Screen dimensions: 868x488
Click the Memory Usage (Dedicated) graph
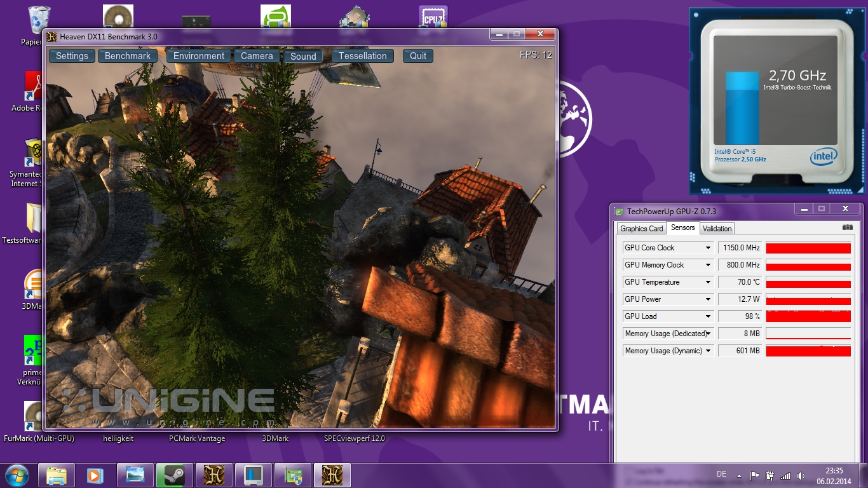(x=808, y=334)
